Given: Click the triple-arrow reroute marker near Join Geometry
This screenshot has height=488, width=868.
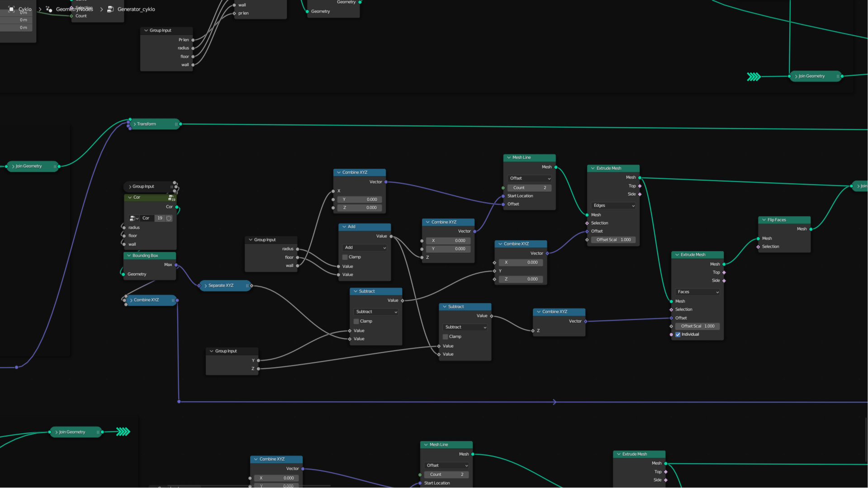Looking at the screenshot, I should point(754,76).
